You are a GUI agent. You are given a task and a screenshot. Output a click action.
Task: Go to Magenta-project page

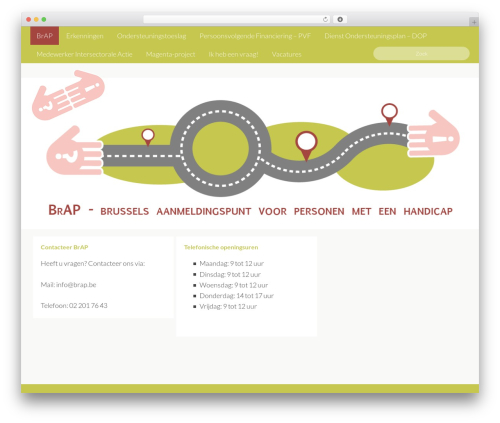(170, 54)
